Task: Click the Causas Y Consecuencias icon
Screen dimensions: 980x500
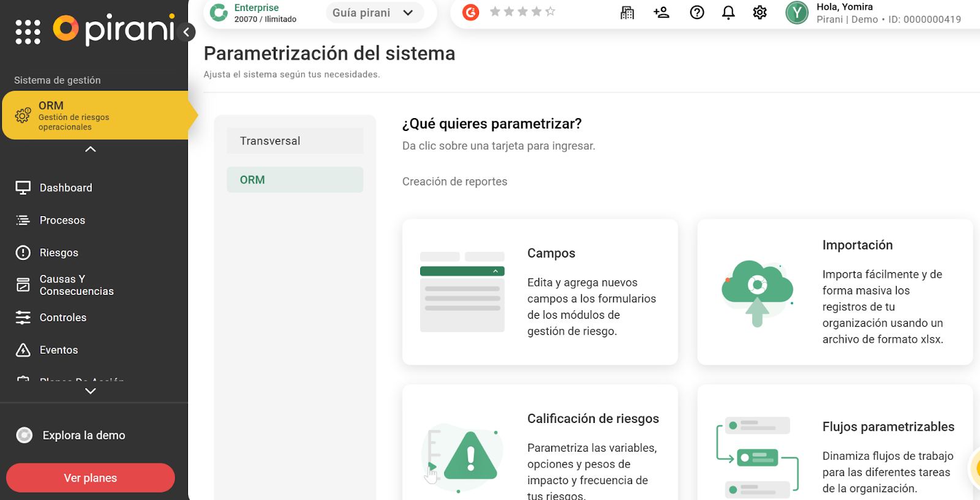Action: pyautogui.click(x=23, y=285)
